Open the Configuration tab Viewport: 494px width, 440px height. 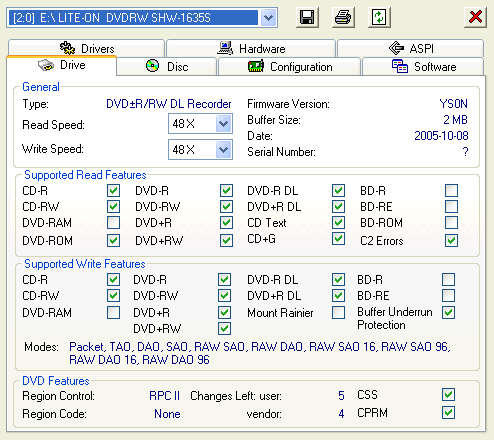[x=290, y=67]
